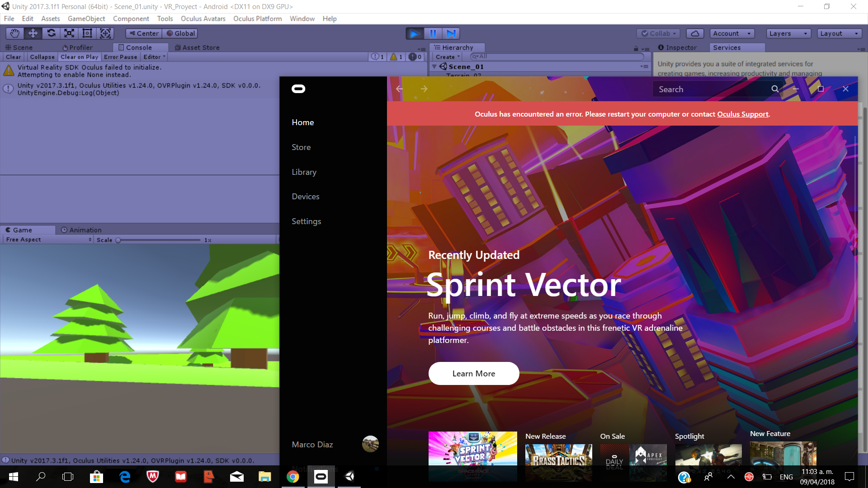The width and height of the screenshot is (868, 488).
Task: Go forward in Oculus navigation
Action: click(x=424, y=89)
